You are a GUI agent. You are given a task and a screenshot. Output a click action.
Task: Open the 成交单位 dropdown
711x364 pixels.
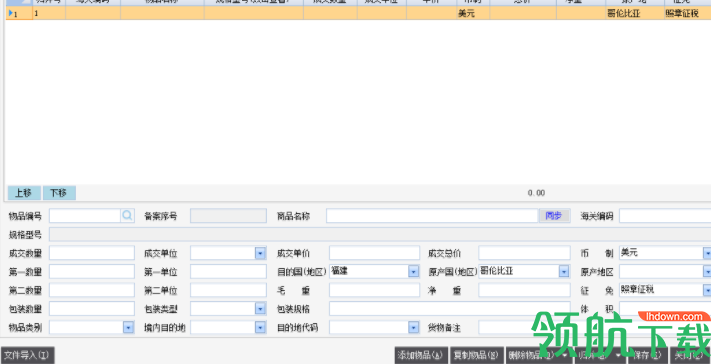tap(260, 253)
